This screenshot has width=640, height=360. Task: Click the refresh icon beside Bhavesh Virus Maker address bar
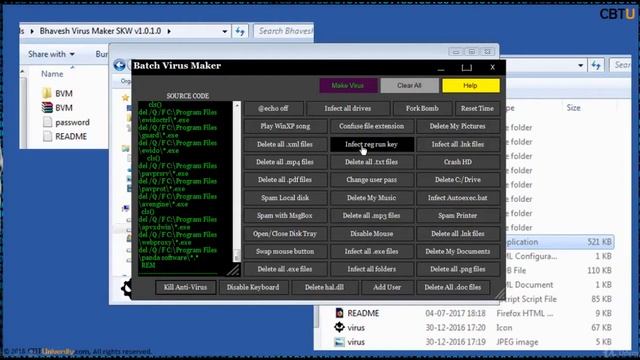(240, 31)
